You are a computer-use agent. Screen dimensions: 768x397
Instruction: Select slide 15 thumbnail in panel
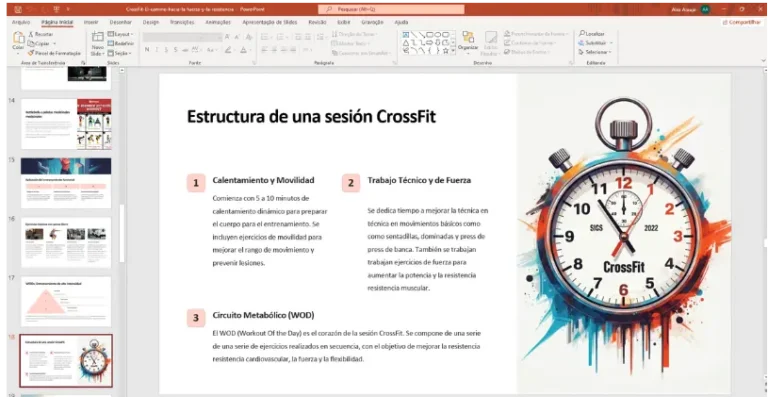click(66, 183)
